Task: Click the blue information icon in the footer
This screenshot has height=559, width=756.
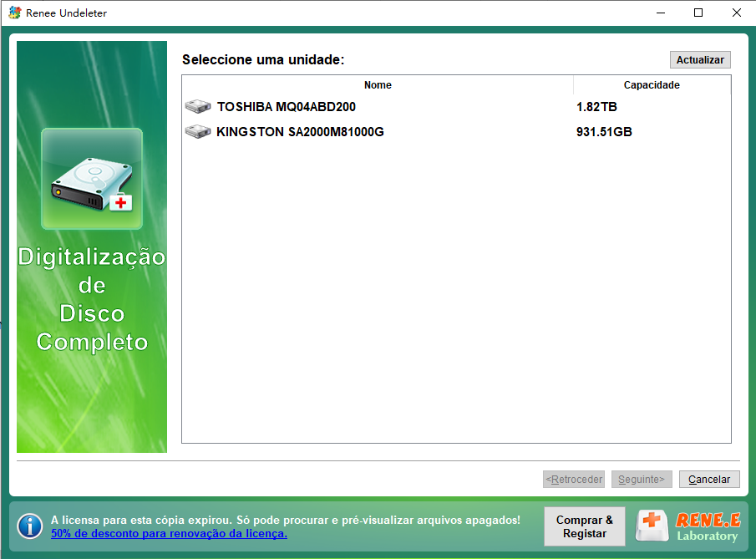Action: click(30, 526)
